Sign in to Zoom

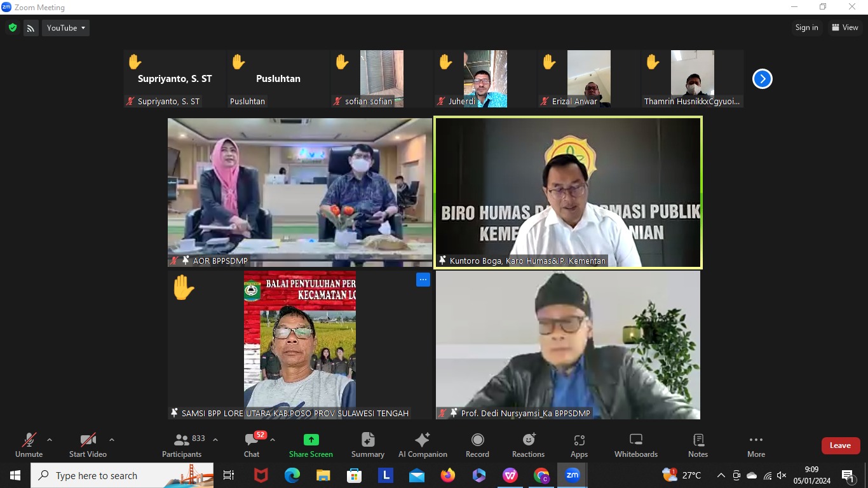tap(806, 27)
